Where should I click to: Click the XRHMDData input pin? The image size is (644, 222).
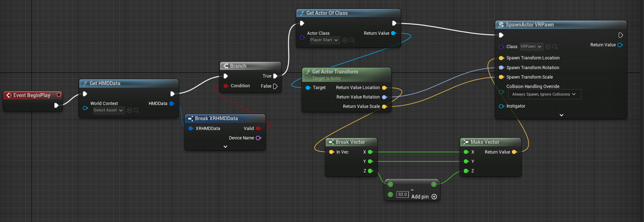pyautogui.click(x=191, y=129)
